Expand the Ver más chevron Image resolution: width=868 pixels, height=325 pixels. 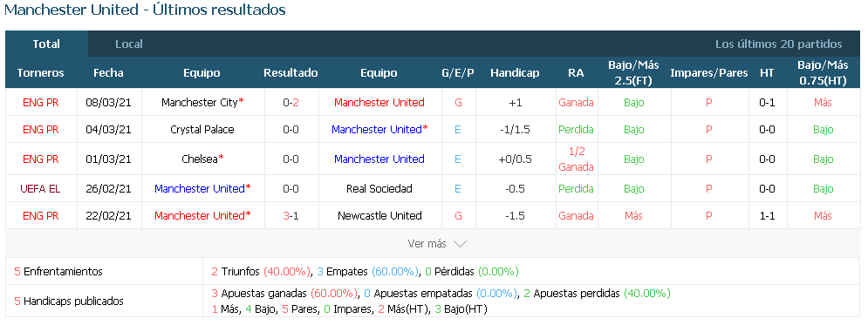click(460, 244)
